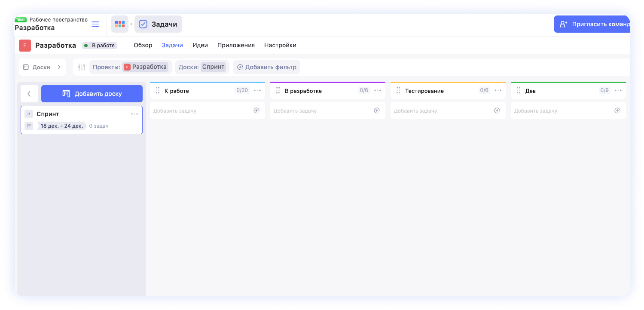Open three-dot menu of Спринт board
644x310 pixels.
pos(134,114)
